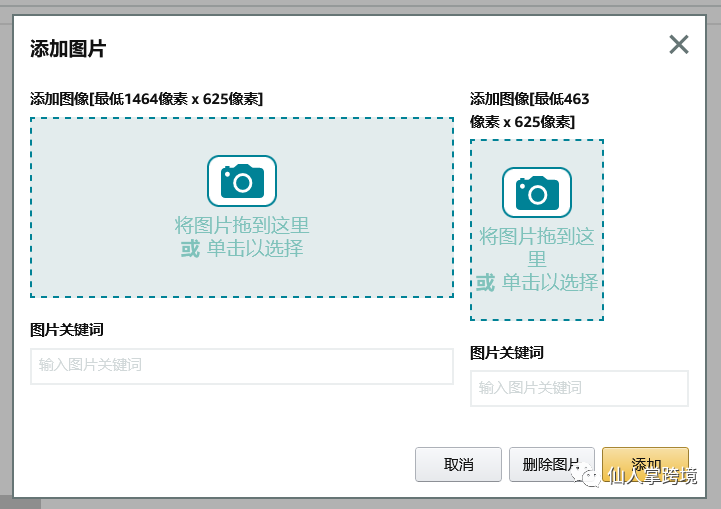Click 取消 to cancel adding images
721x509 pixels.
(x=458, y=465)
